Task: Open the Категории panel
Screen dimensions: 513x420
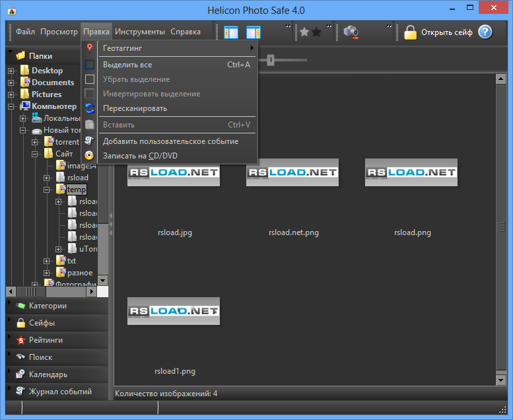Action: point(57,306)
